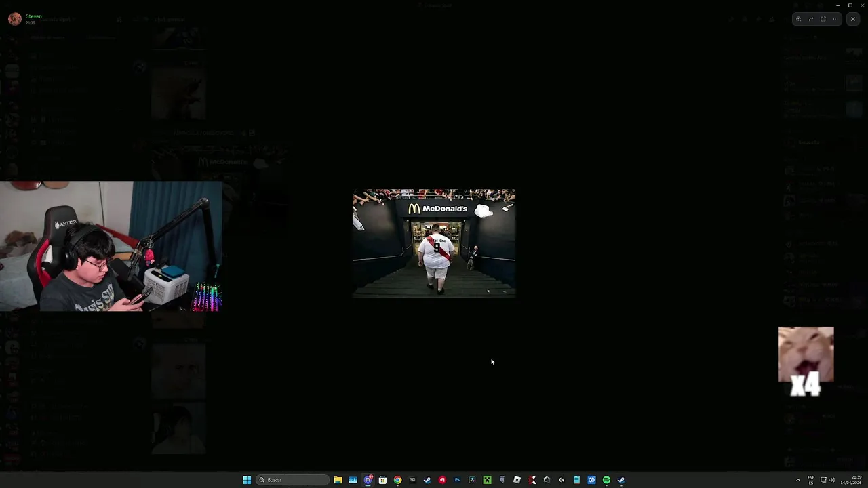Click the Buscar taskbar search box

[x=292, y=480]
